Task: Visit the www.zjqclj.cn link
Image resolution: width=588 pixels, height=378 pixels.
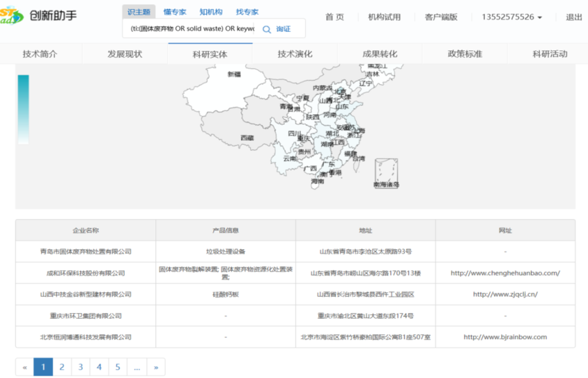Action: 505,294
